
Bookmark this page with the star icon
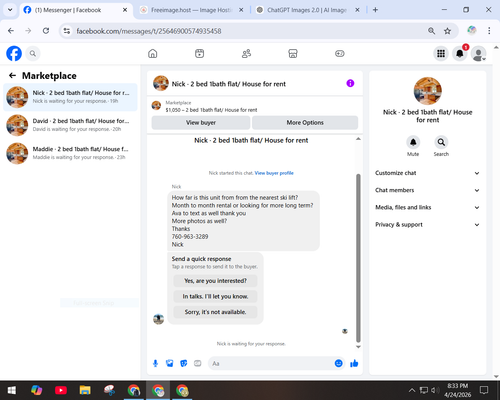pos(447,31)
